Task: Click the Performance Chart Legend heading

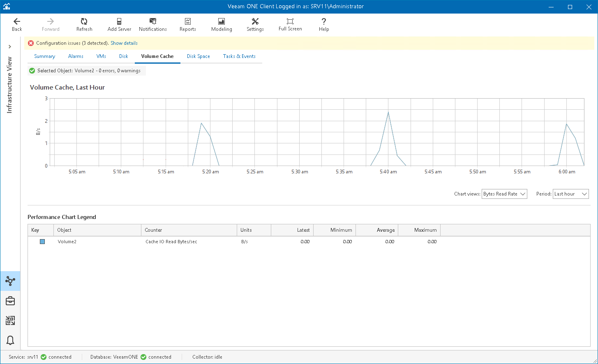Action: (62, 217)
